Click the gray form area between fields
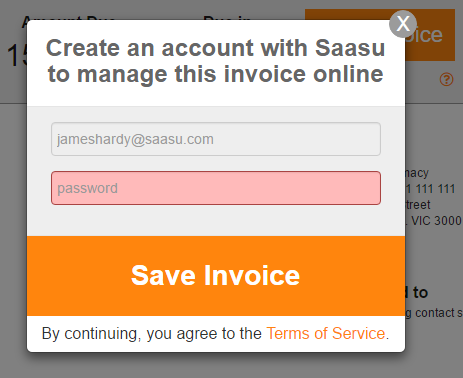 (216, 163)
